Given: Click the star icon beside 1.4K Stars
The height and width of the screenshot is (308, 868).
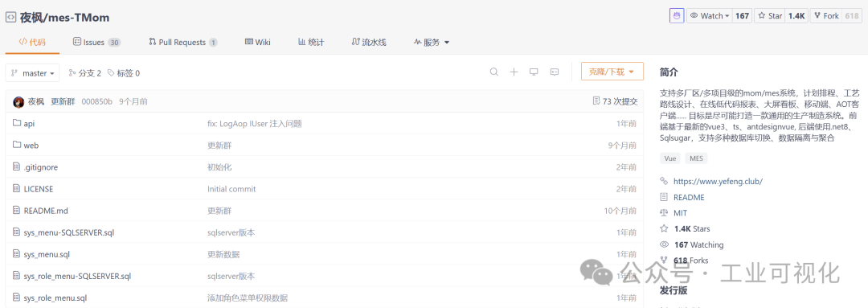Looking at the screenshot, I should coord(664,228).
